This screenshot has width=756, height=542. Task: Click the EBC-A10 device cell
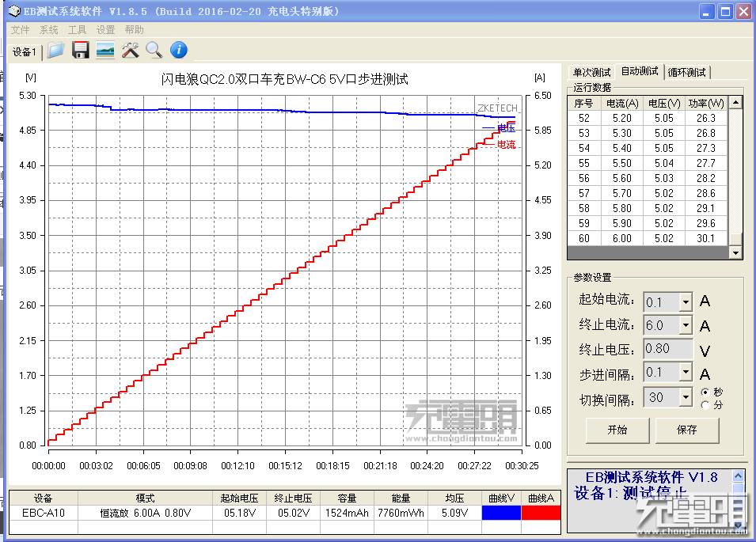click(44, 513)
